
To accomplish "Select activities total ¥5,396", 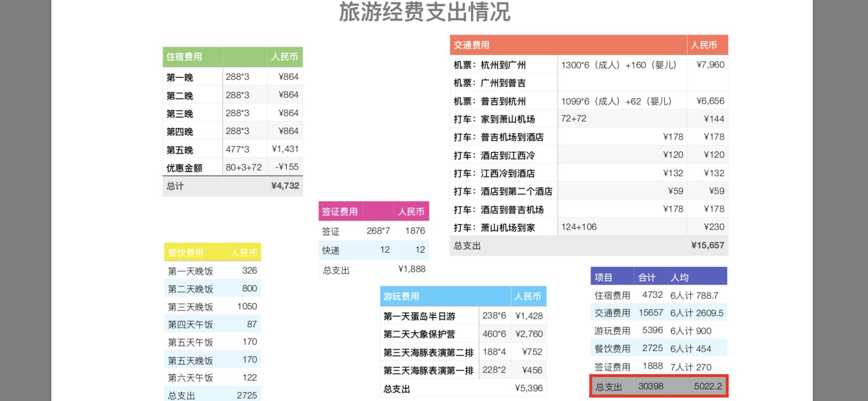I will (529, 388).
